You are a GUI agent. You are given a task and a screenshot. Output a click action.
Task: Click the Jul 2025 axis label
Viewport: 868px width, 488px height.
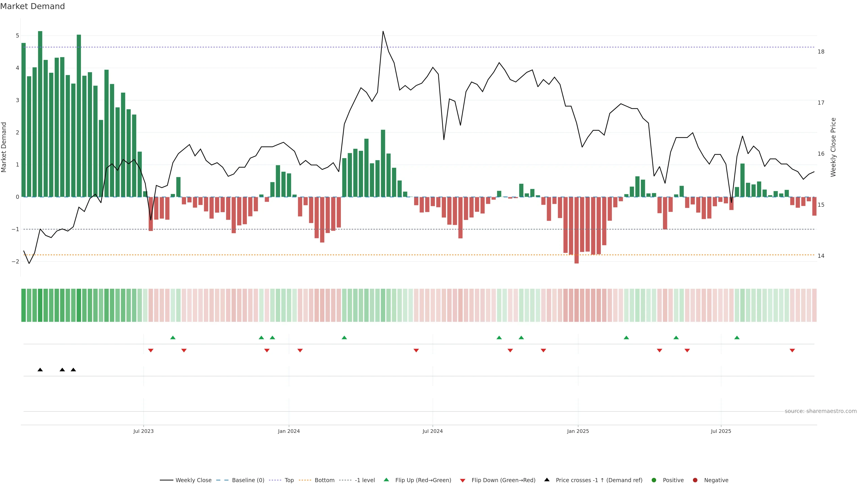click(x=721, y=431)
